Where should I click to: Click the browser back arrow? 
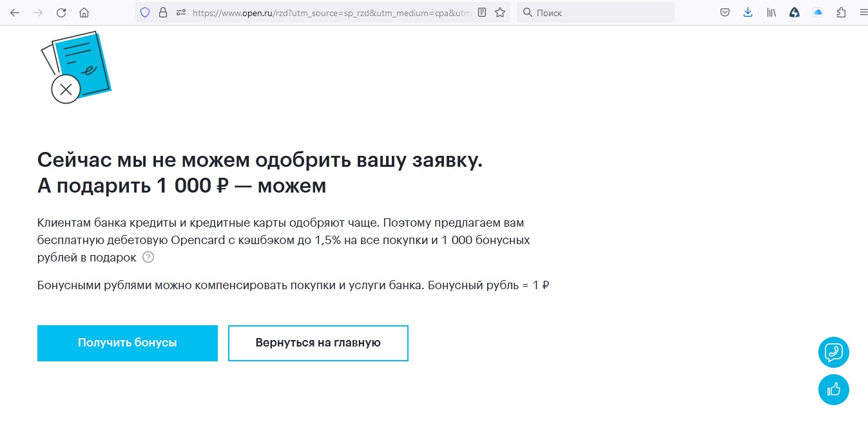[15, 12]
